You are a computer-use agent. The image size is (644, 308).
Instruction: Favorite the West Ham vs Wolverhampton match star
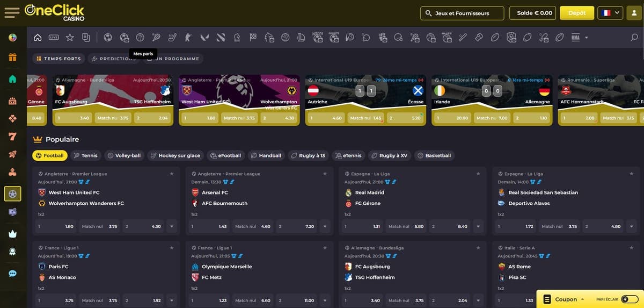172,174
